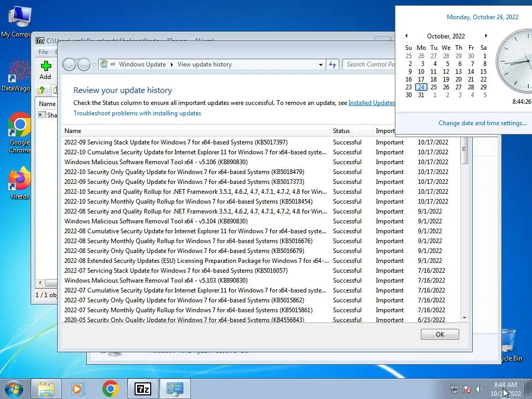This screenshot has height=399, width=532.
Task: Sort by the Status column header
Action: click(351, 131)
